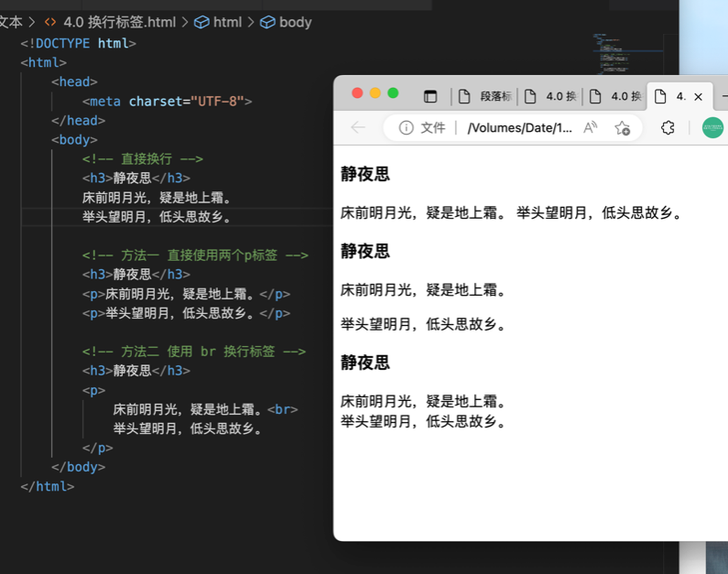Screen dimensions: 728x574
Task: Expand the html breadcrumb symbol
Action: pyautogui.click(x=218, y=22)
